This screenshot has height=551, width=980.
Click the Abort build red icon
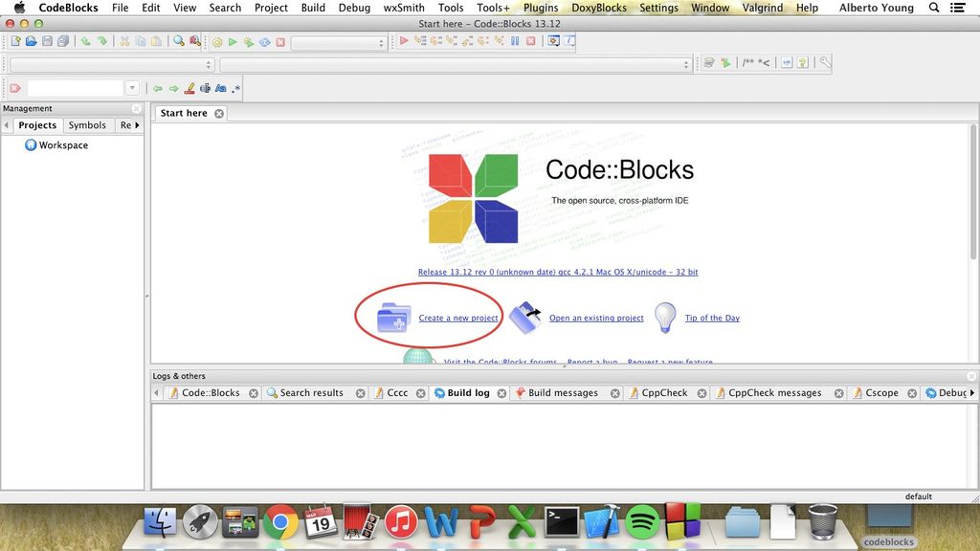(x=280, y=42)
